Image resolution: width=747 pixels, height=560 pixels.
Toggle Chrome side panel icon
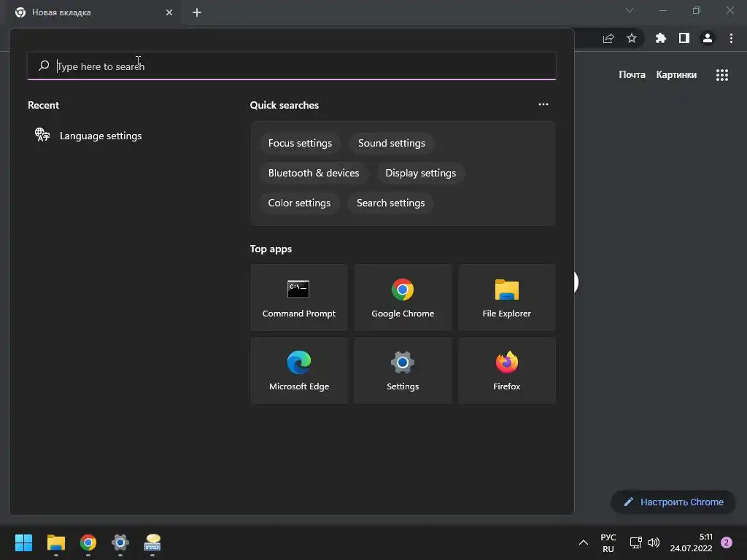(x=684, y=38)
